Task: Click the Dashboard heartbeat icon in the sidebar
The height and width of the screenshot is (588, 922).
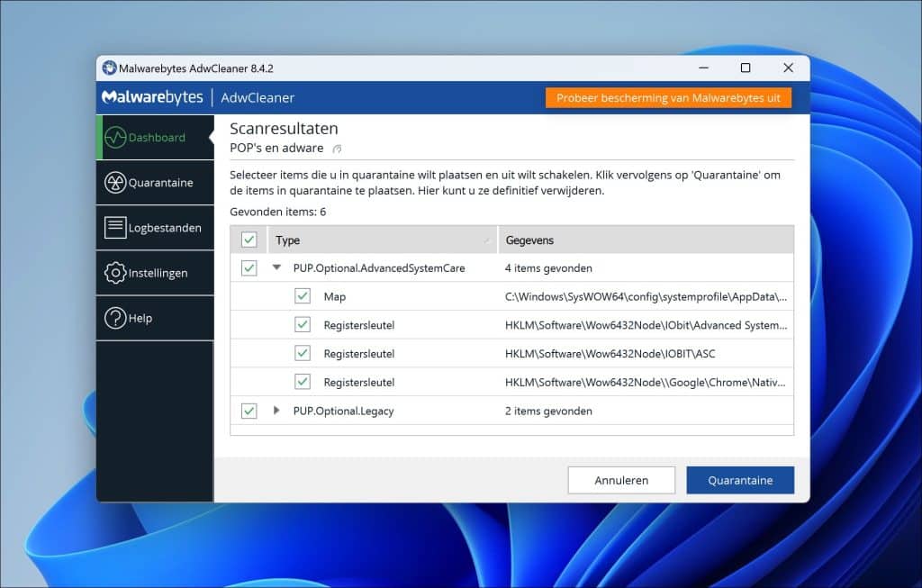Action: [x=115, y=138]
